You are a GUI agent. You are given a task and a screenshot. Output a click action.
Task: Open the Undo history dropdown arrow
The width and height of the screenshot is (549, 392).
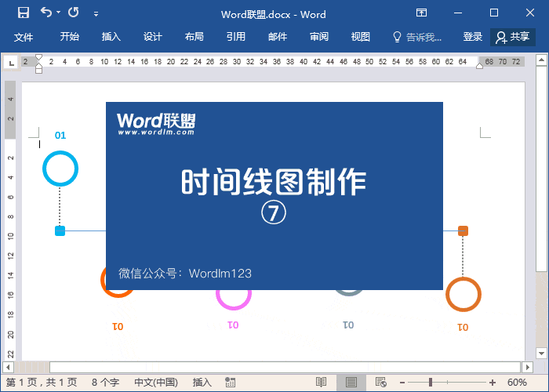(x=59, y=13)
